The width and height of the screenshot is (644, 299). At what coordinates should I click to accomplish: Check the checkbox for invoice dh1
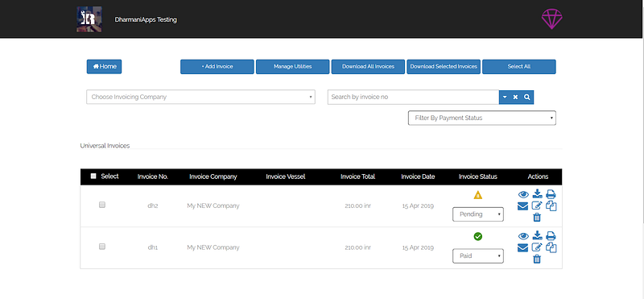coord(102,247)
